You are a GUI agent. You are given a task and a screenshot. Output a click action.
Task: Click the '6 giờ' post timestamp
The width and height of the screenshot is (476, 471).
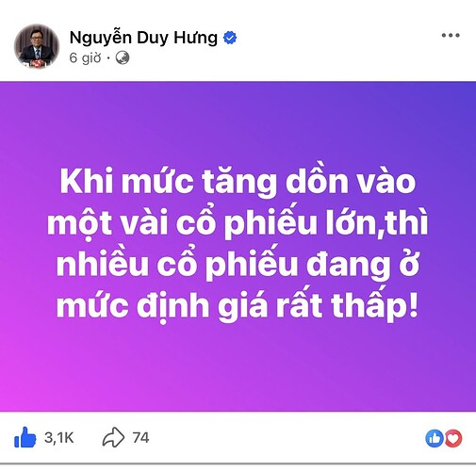pyautogui.click(x=85, y=57)
